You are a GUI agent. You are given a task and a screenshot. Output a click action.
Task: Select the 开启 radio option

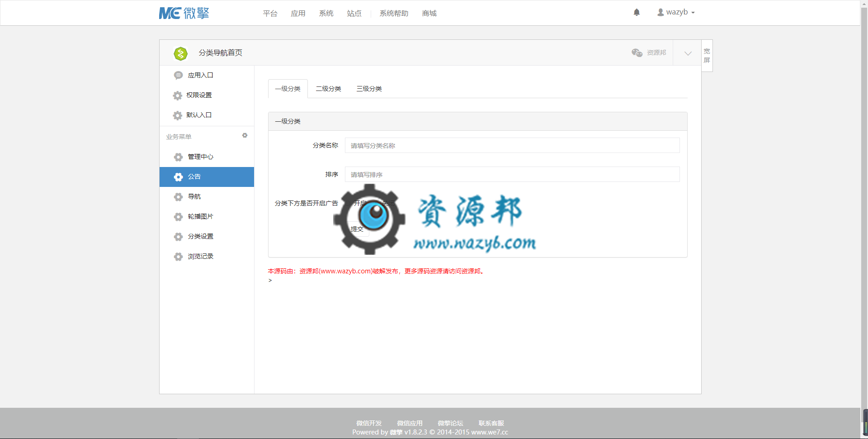click(x=349, y=203)
